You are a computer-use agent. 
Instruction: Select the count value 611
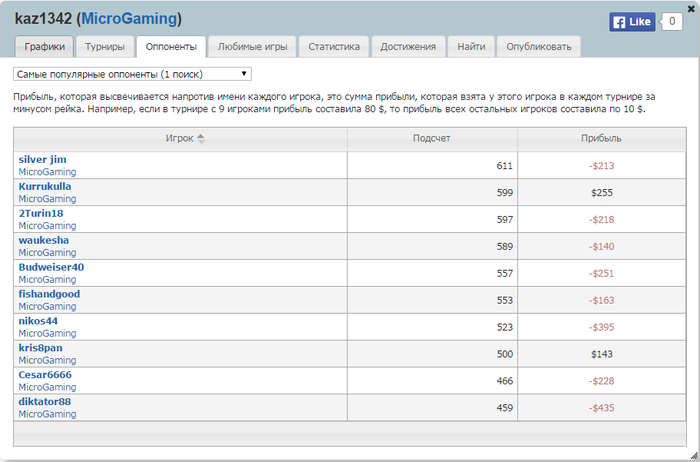(x=504, y=166)
